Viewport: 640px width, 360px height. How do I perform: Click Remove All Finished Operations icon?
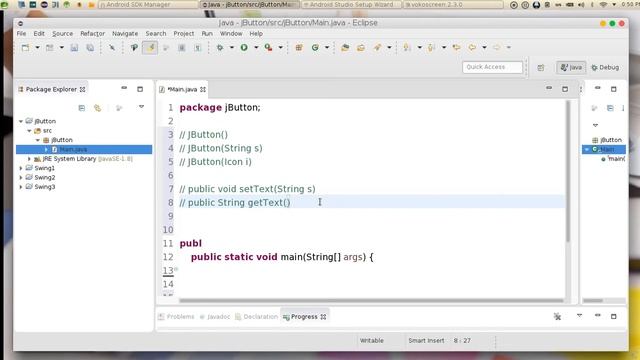point(558,316)
